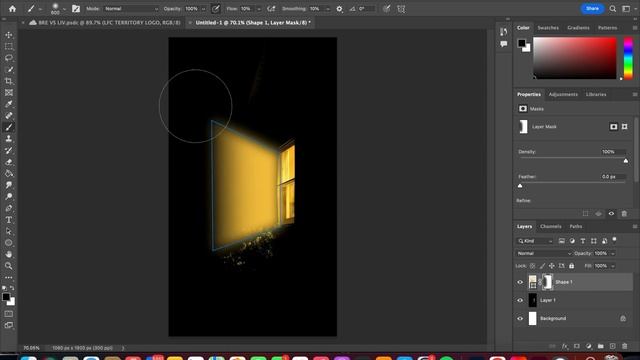Open the brush preset picker arrow
Image resolution: width=640 pixels, height=360 pixels.
[64, 9]
